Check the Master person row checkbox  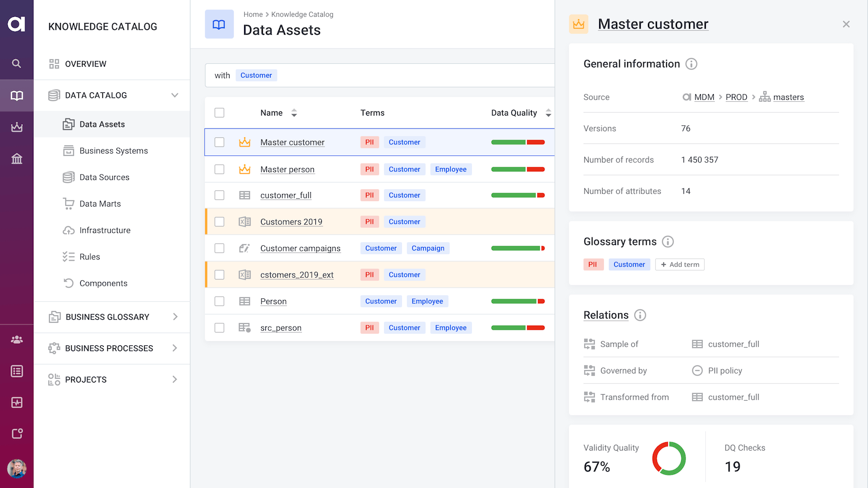[219, 169]
